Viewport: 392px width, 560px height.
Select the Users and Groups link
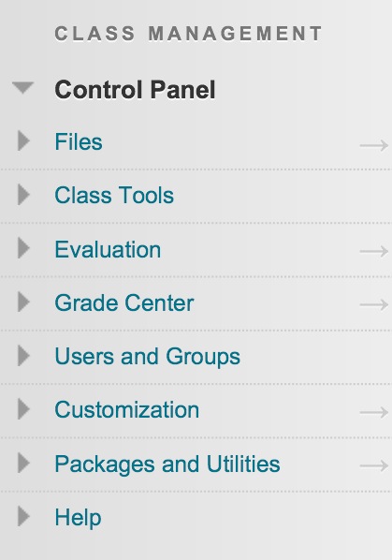(x=147, y=357)
